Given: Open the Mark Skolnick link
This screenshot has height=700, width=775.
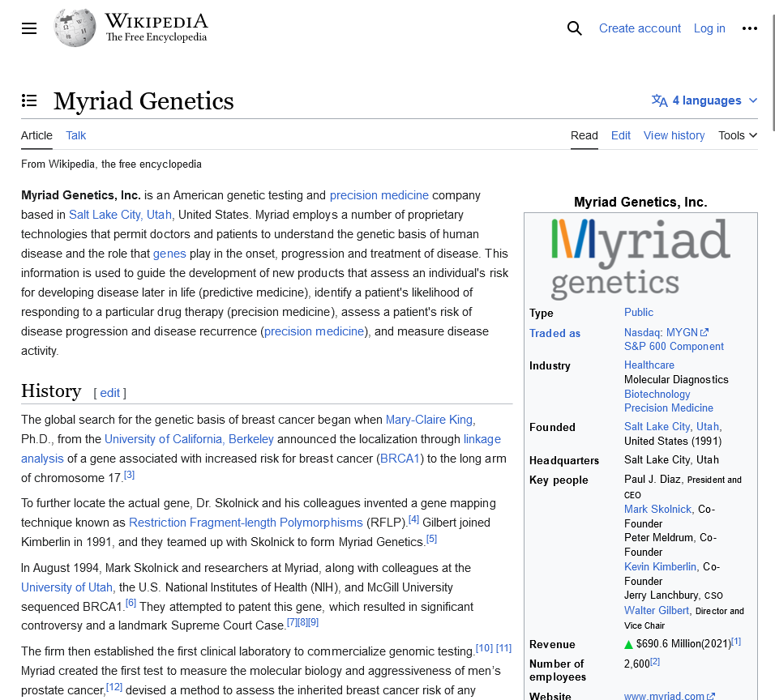Looking at the screenshot, I should point(657,510).
